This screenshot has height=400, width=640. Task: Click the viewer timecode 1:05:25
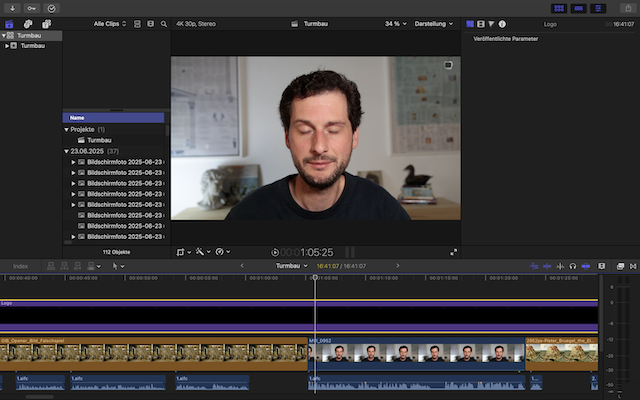pyautogui.click(x=307, y=252)
